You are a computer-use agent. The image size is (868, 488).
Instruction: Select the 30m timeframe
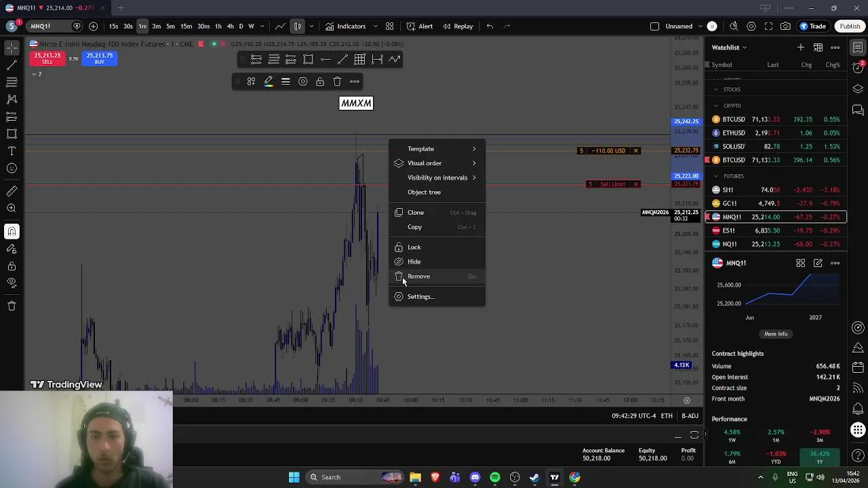[x=203, y=26]
